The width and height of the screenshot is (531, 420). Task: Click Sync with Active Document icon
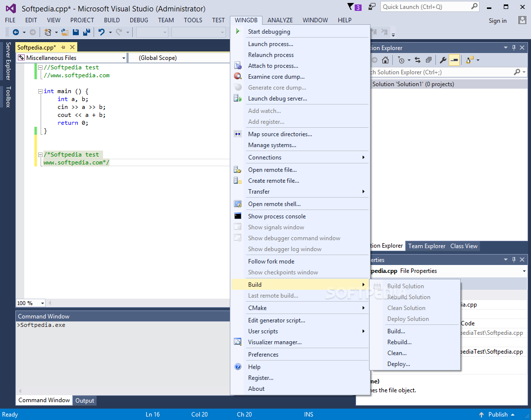coord(418,60)
